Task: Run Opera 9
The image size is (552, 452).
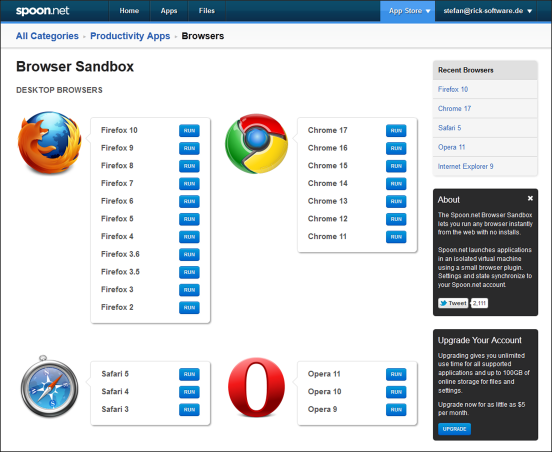Action: pyautogui.click(x=396, y=410)
